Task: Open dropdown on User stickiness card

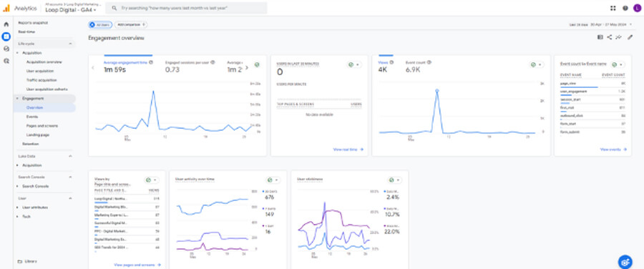Action: click(x=395, y=180)
